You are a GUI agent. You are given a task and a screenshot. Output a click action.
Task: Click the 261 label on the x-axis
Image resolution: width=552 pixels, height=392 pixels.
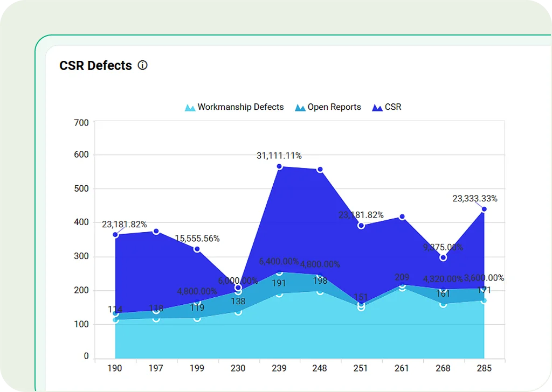(x=402, y=368)
